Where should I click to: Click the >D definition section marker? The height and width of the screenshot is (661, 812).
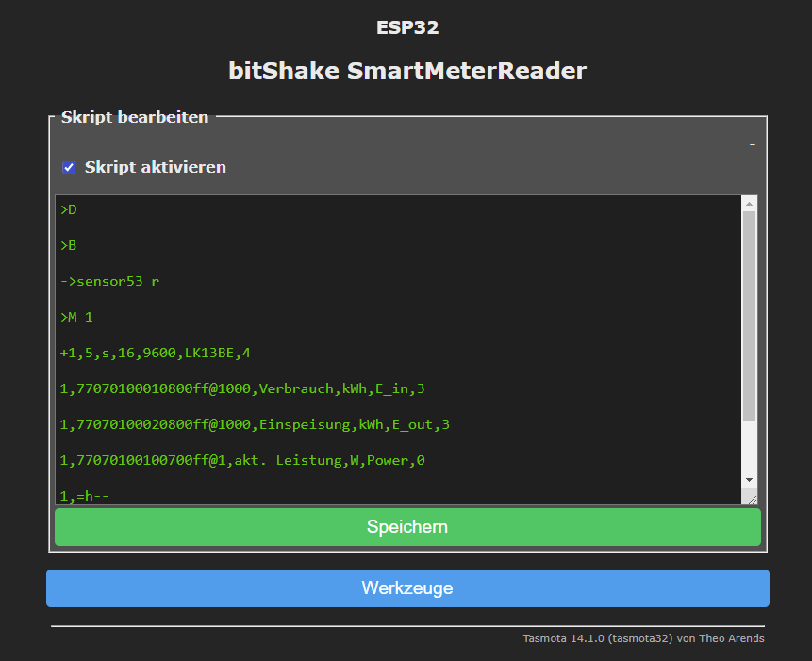66,209
